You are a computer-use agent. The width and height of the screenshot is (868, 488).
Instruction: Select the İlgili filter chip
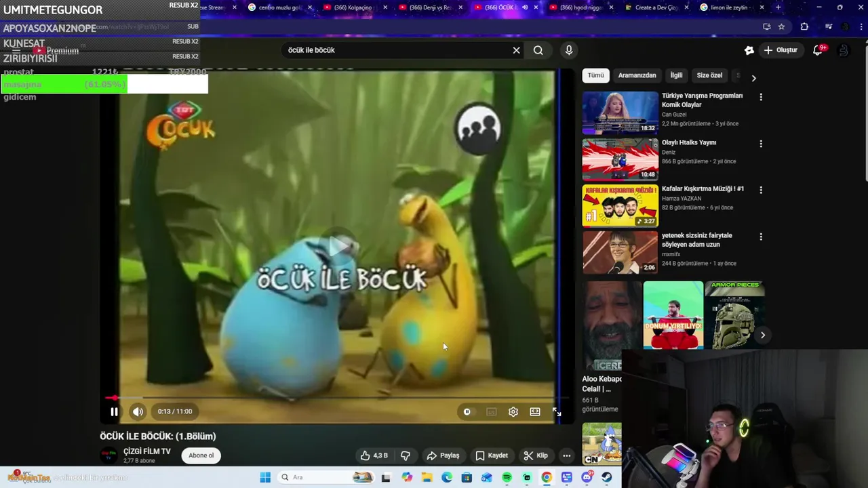point(676,75)
